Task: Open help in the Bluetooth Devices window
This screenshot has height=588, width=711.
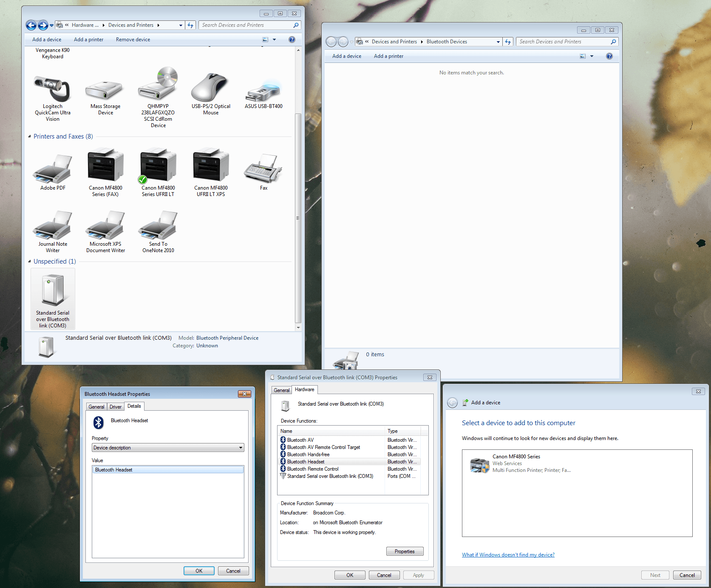Action: [609, 56]
